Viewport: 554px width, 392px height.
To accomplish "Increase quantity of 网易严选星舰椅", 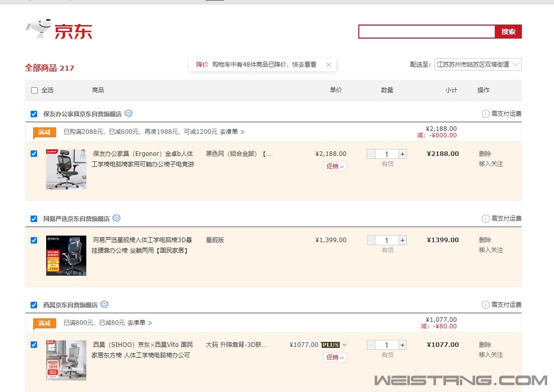I will (402, 240).
